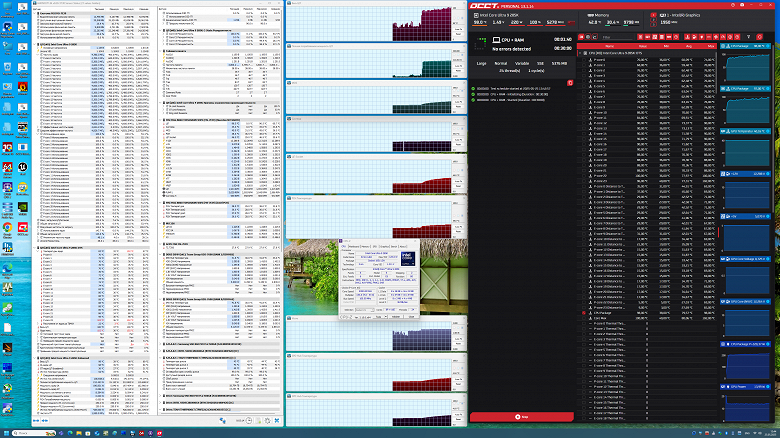The width and height of the screenshot is (780, 438).
Task: Open the NVIDIA desktop icon
Action: 22,207
